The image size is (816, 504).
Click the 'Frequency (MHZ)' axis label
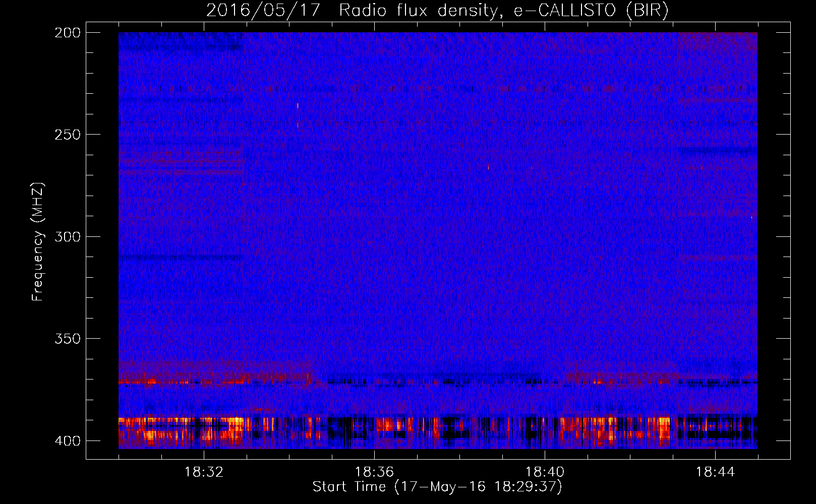[38, 241]
